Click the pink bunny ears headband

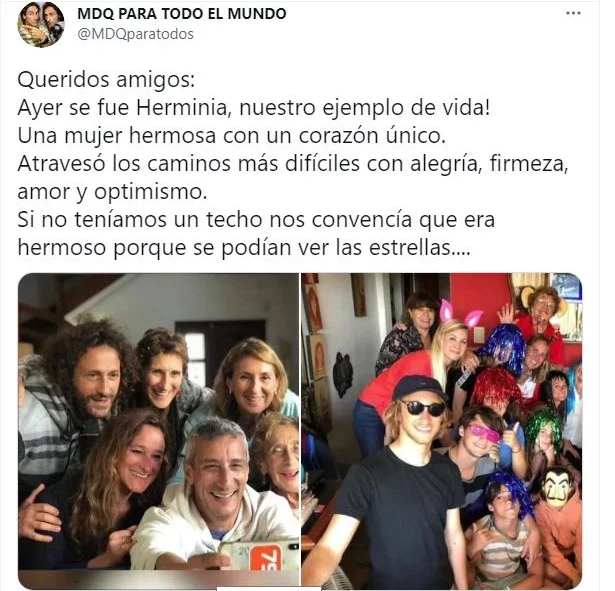pos(459,313)
